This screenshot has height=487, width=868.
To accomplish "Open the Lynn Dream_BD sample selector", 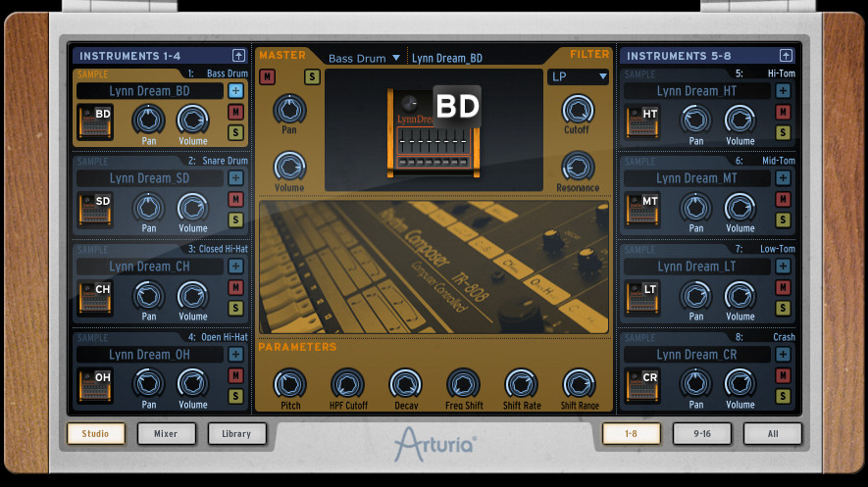I will tap(149, 91).
